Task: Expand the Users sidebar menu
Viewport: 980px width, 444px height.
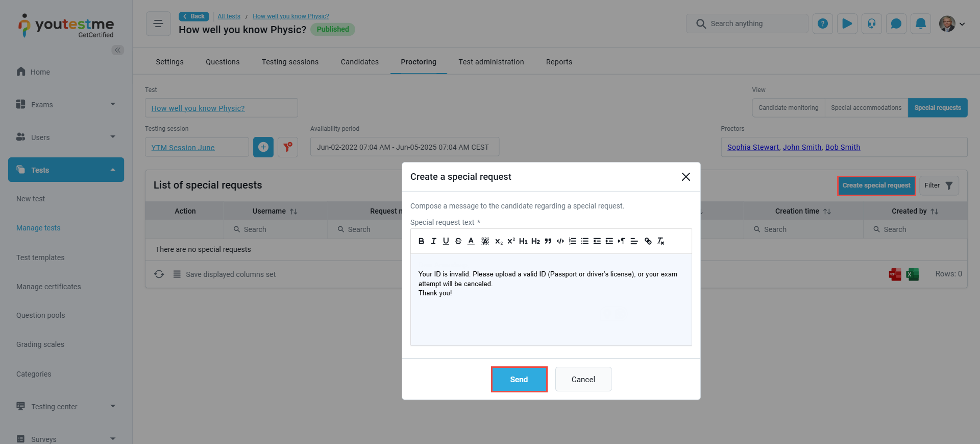Action: tap(66, 137)
